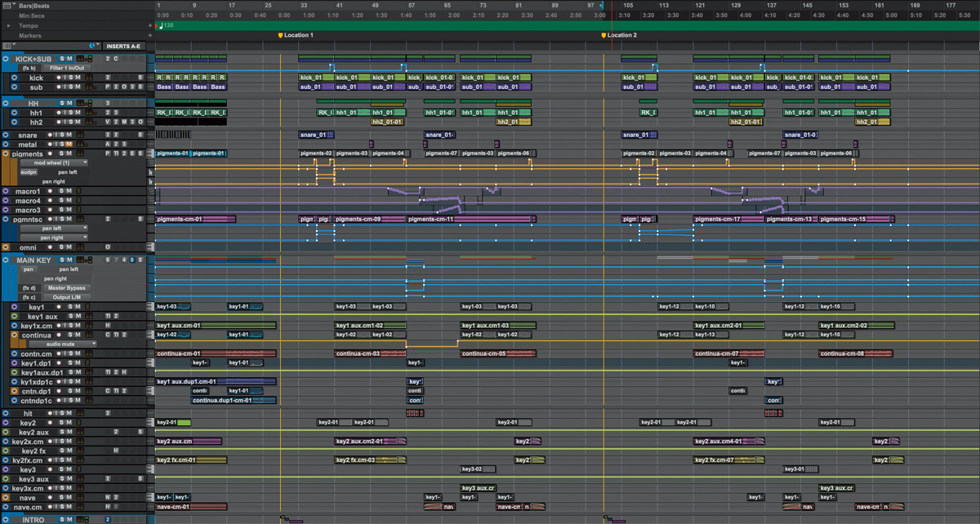980x524 pixels.
Task: Open the 'Output L/M' lane selector
Action: [x=67, y=297]
